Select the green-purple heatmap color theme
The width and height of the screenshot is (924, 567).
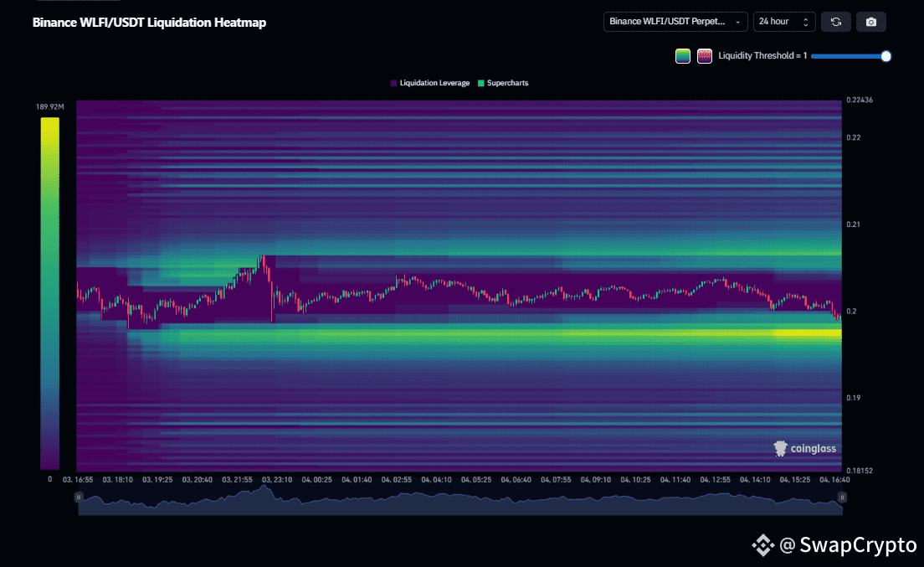(683, 56)
